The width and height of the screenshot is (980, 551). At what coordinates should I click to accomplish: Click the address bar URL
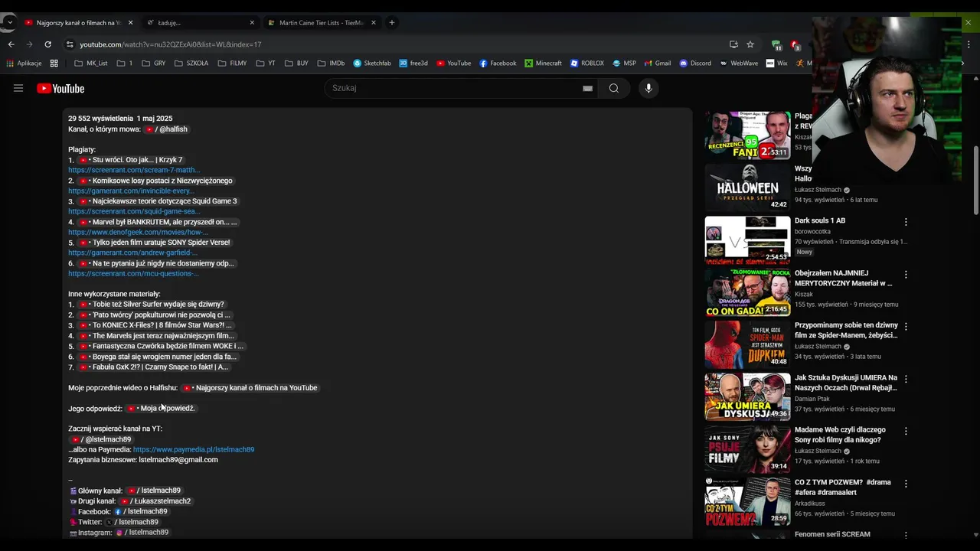170,44
